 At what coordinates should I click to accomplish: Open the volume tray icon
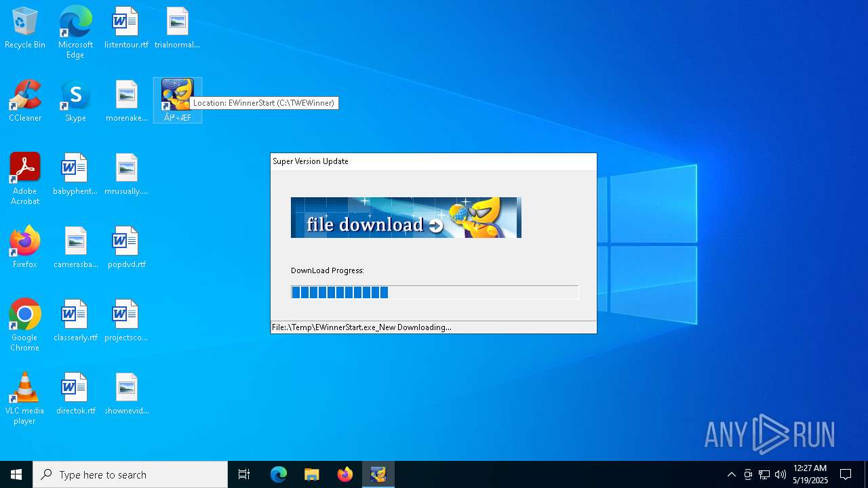pyautogui.click(x=781, y=474)
